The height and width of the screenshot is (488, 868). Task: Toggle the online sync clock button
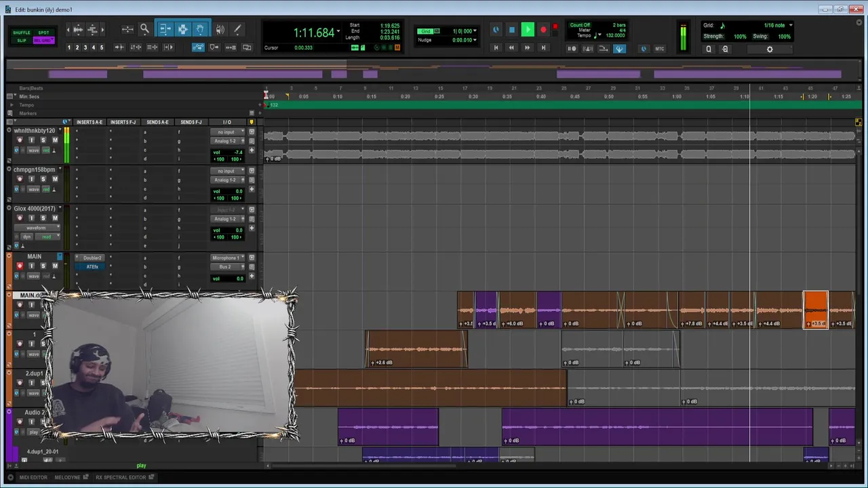pos(496,30)
